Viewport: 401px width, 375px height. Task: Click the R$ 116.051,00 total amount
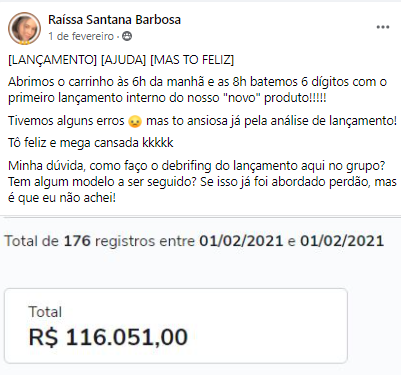[108, 337]
